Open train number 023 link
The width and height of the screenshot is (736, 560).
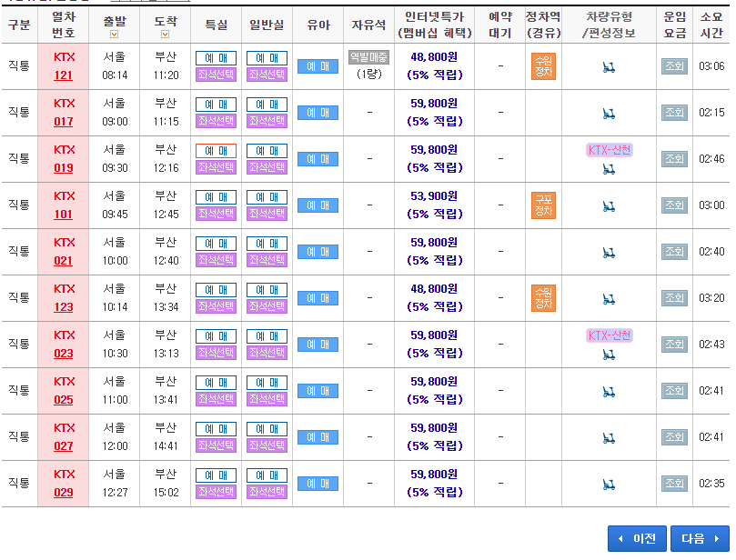tap(64, 354)
